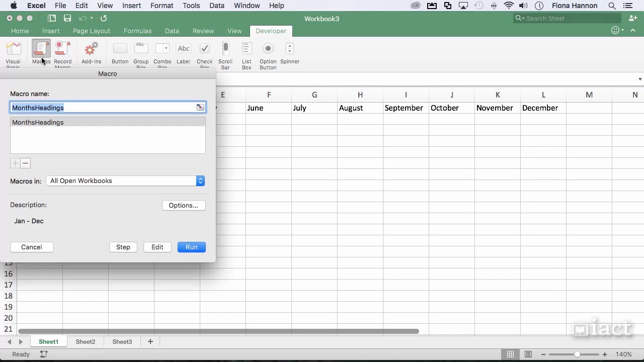Switch to Normal view icon in status bar
The width and height of the screenshot is (644, 362).
pyautogui.click(x=510, y=354)
